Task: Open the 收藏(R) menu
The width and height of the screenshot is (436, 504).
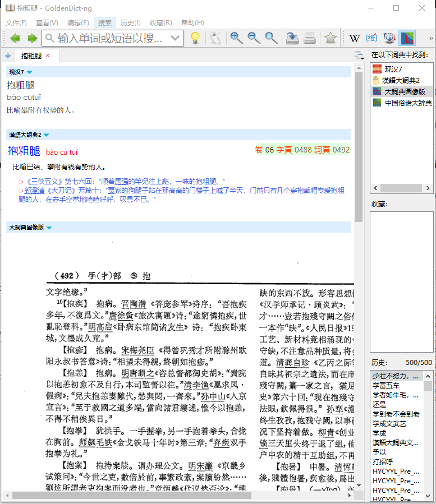Action: click(x=161, y=23)
